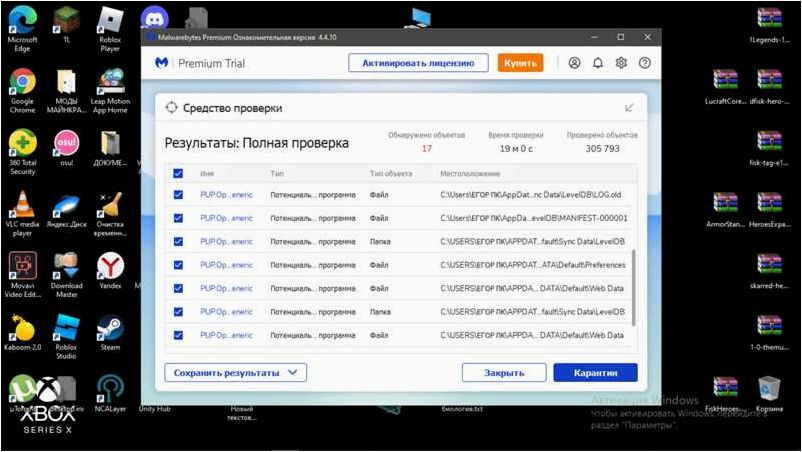Click the scanned objects value 305 793
The image size is (802, 452).
click(x=602, y=149)
